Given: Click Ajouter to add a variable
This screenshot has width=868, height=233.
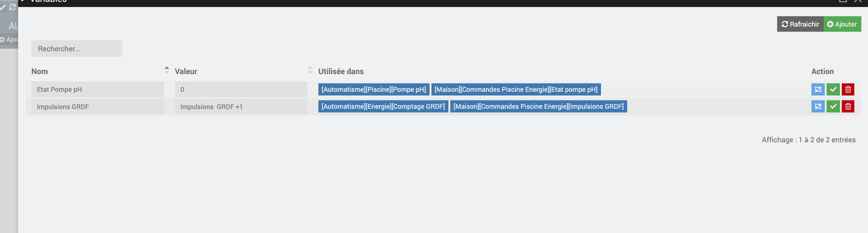Looking at the screenshot, I should (842, 24).
